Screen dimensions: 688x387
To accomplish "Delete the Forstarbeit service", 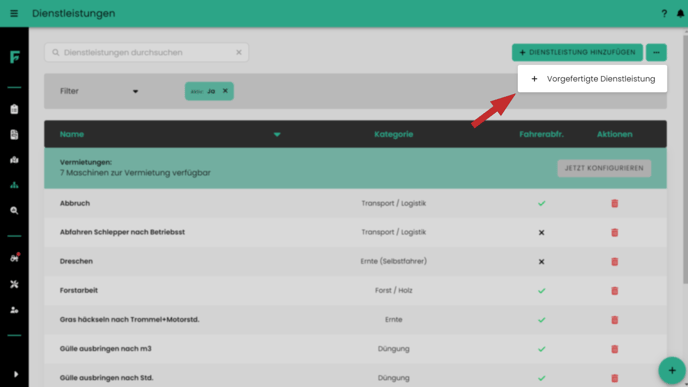I will pyautogui.click(x=614, y=290).
